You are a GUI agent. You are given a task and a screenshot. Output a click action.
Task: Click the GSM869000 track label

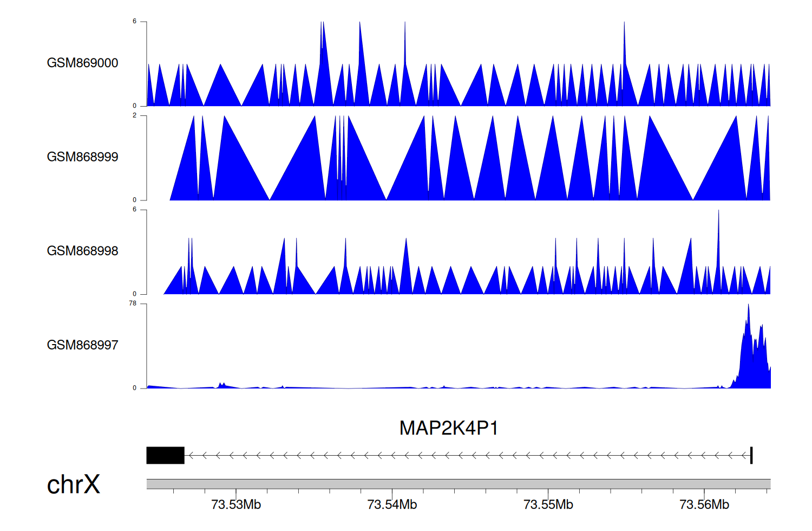coord(82,63)
